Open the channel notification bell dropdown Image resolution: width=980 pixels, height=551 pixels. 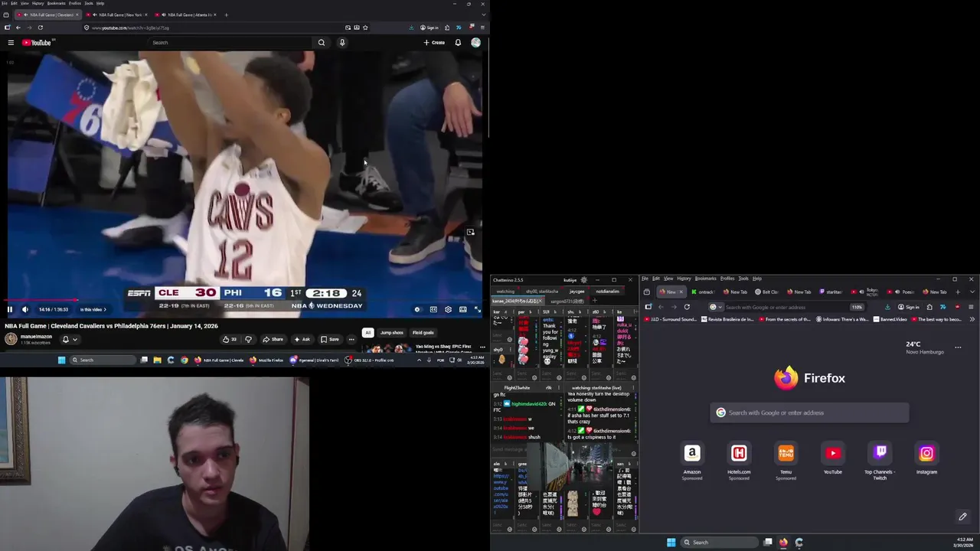[69, 339]
